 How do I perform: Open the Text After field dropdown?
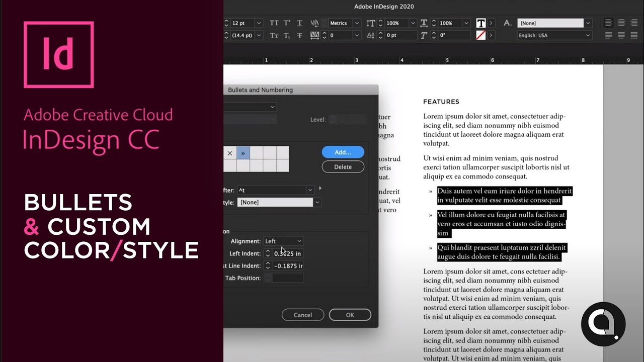coord(310,190)
